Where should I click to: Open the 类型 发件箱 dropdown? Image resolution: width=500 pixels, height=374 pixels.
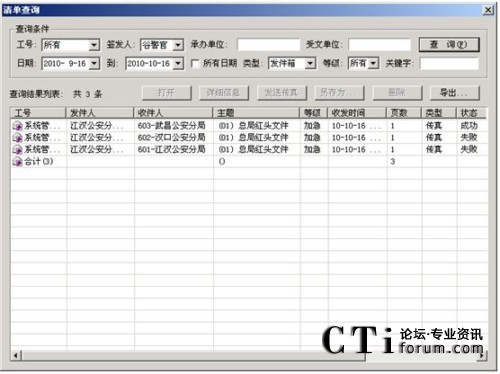310,63
